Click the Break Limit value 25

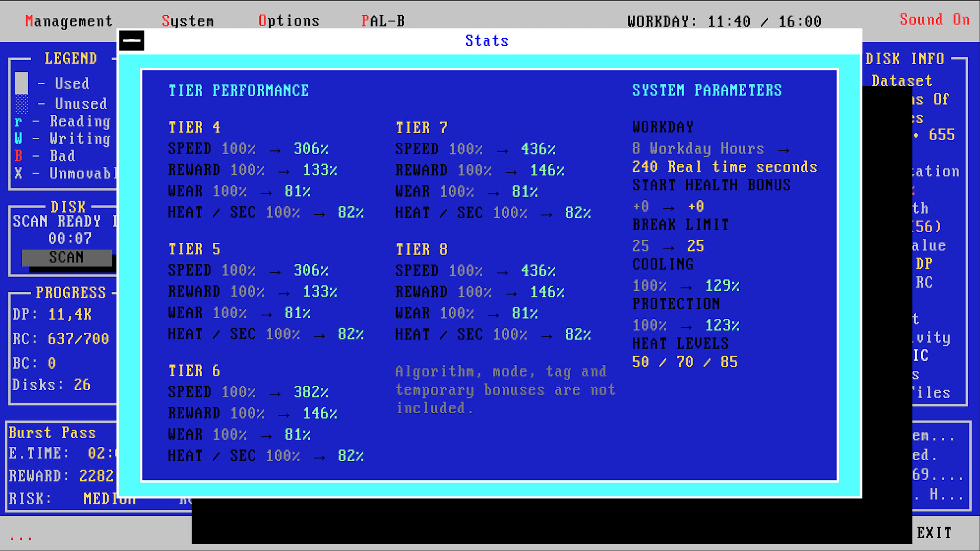tap(695, 246)
